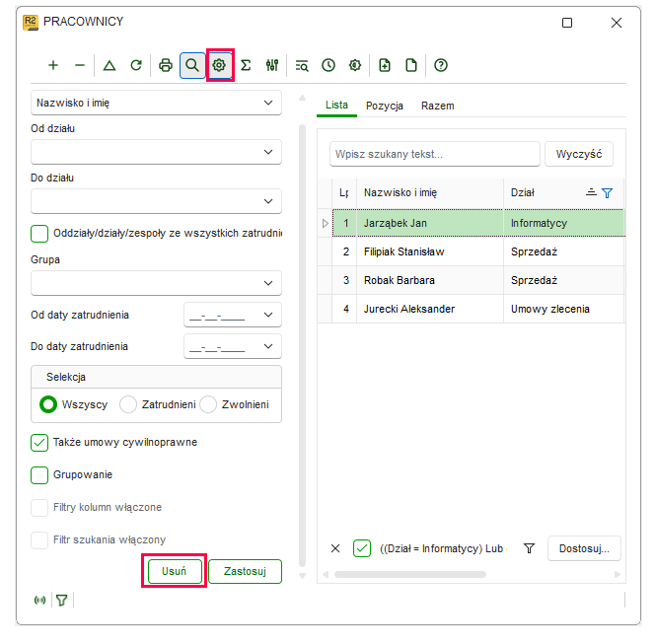Click the sigma sum icon
655x644 pixels.
[x=246, y=65]
